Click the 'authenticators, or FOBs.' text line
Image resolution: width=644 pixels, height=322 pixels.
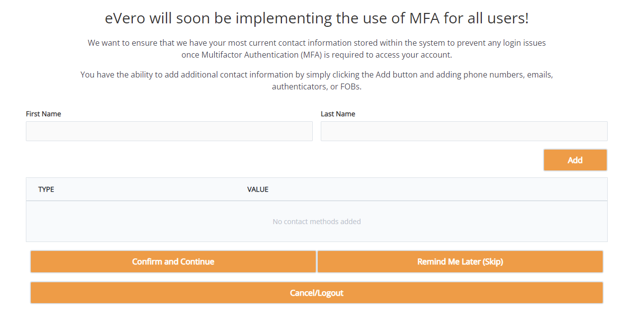317,86
